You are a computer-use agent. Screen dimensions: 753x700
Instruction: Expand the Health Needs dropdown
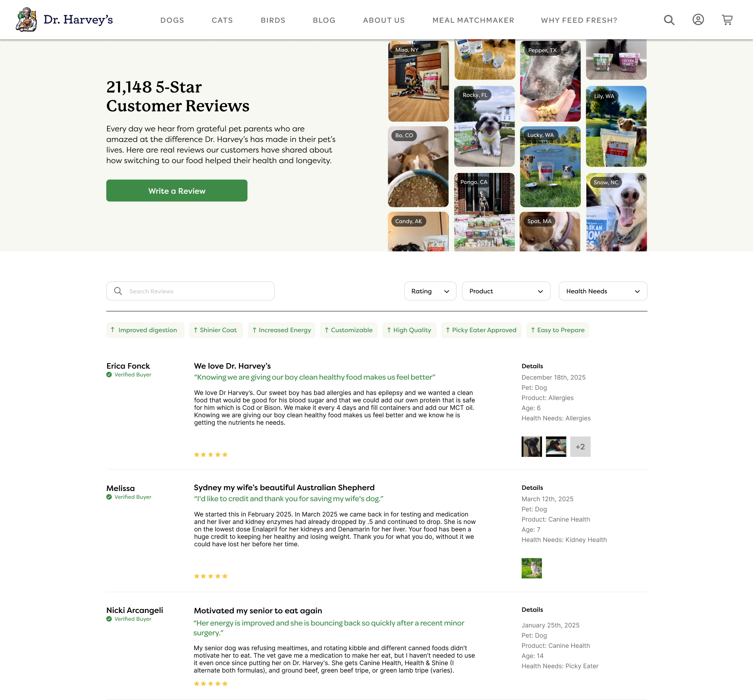pos(603,291)
